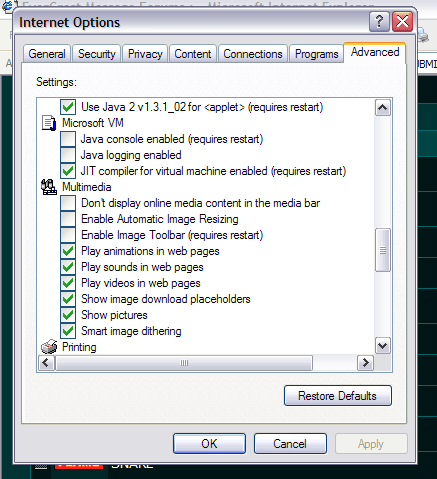This screenshot has width=437, height=479.
Task: Select the Privacy tab
Action: click(145, 54)
